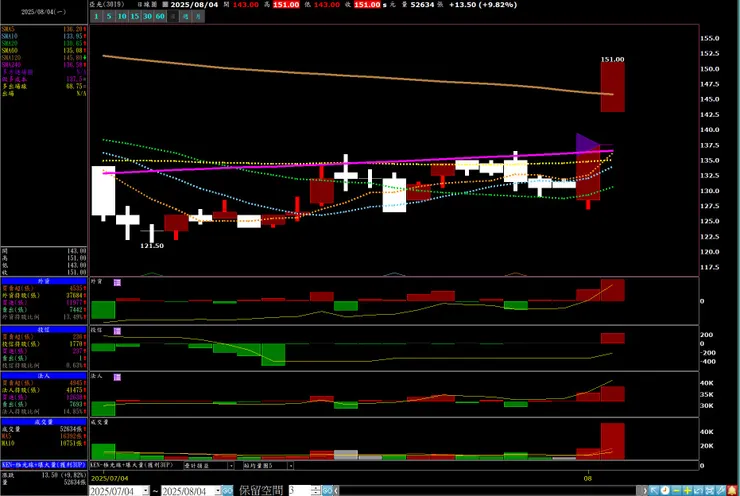Switch to the 1-minute timeframe
This screenshot has width=740, height=496.
96,17
